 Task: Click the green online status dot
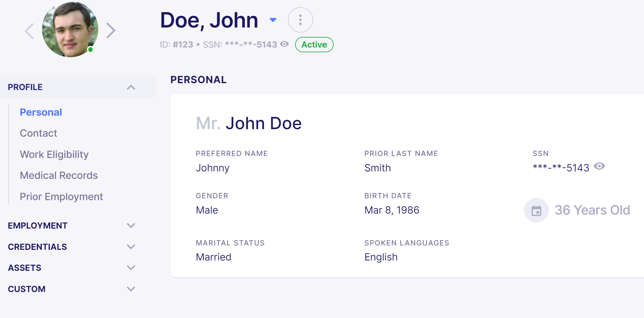click(90, 49)
